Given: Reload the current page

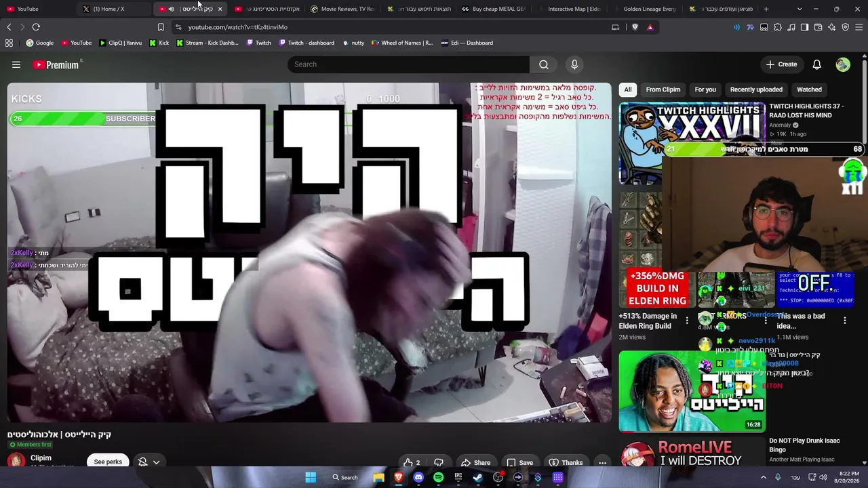Looking at the screenshot, I should [x=36, y=27].
